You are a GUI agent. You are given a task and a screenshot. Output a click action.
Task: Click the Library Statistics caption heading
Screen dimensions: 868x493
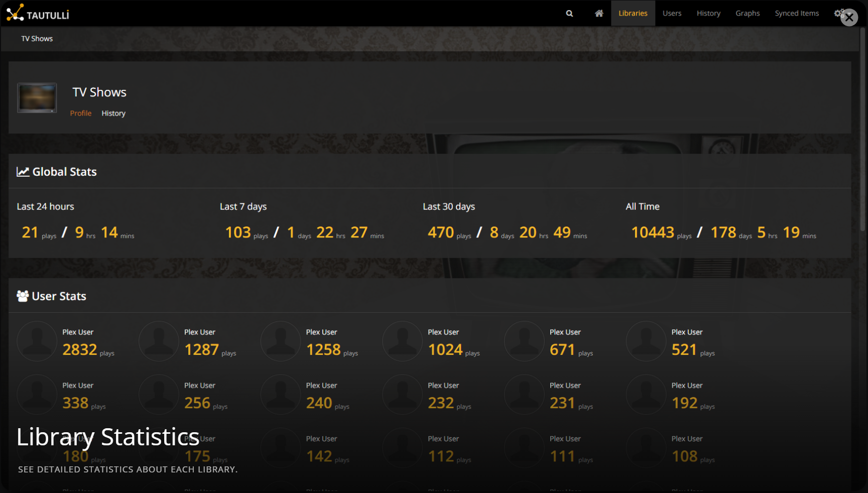108,437
